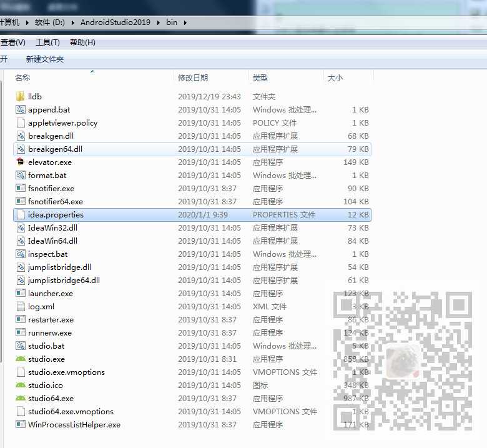The height and width of the screenshot is (448, 487).
Task: Click the 新建文件夹 toolbar button
Action: point(45,59)
